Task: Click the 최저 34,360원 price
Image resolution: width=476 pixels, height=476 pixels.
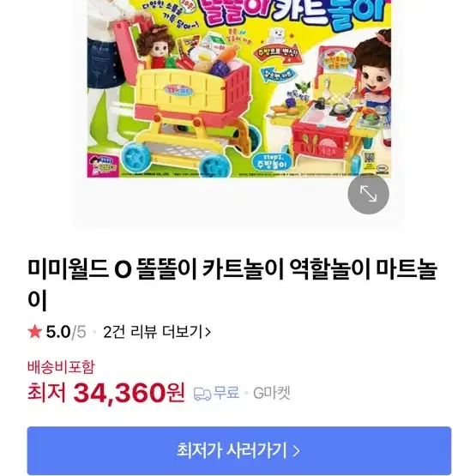Action: click(106, 393)
